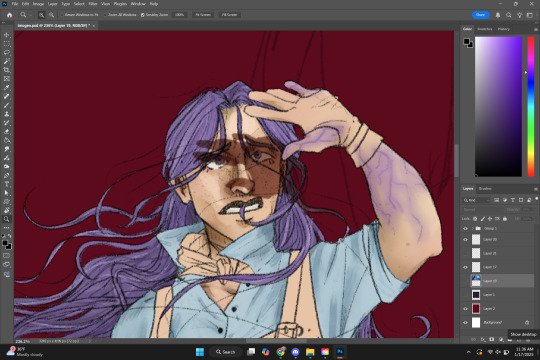Select the Paint Bucket tool

pos(7,140)
